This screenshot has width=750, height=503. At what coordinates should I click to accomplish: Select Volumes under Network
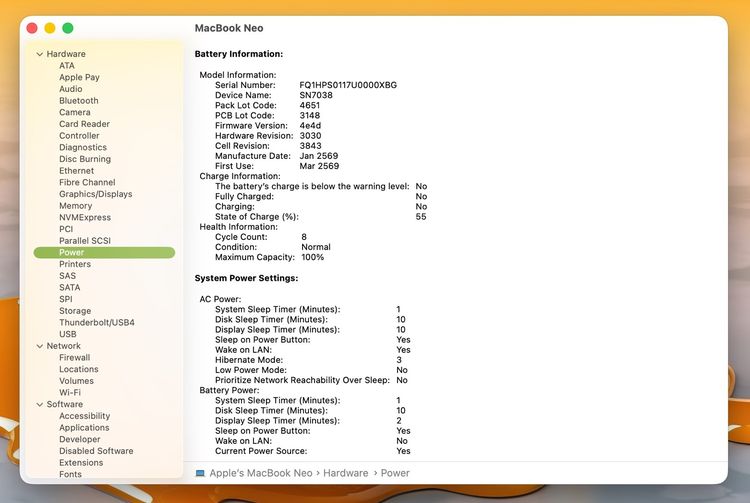(76, 381)
